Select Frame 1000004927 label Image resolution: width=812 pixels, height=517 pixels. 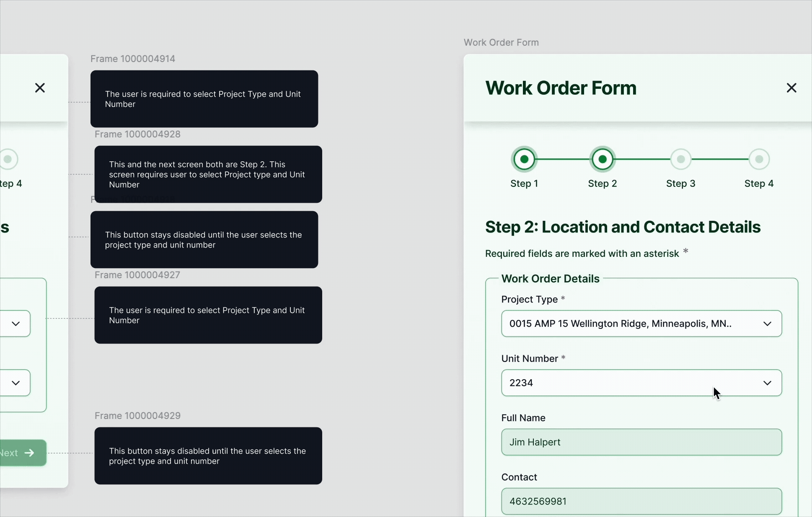(x=137, y=275)
